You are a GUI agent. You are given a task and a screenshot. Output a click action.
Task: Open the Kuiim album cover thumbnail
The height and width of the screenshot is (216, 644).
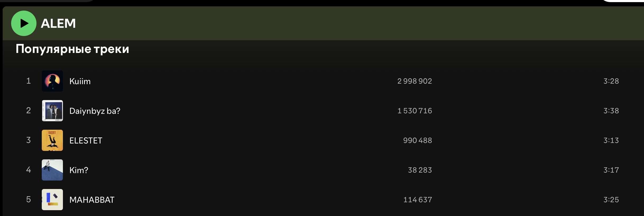52,81
